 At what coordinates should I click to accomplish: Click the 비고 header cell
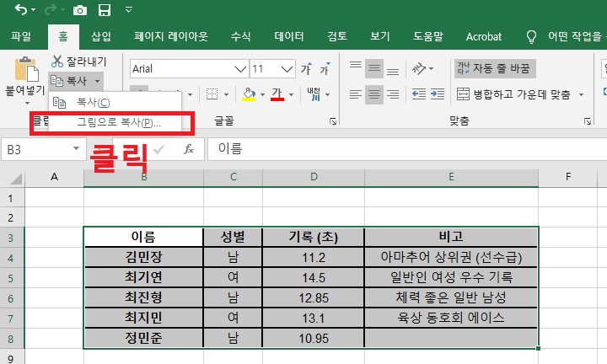(x=451, y=237)
